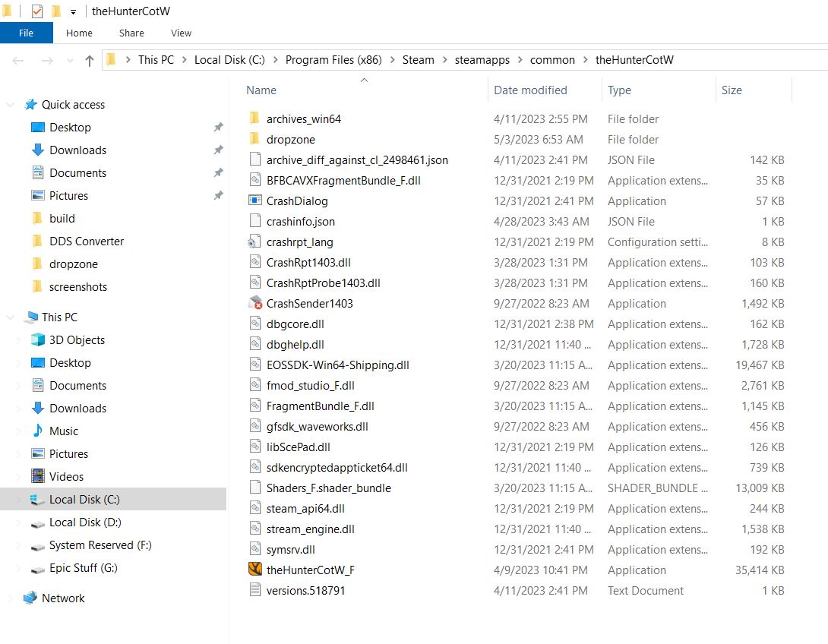Screen dimensions: 828x644
Task: Select the steam_api64.dll file
Action: point(305,508)
